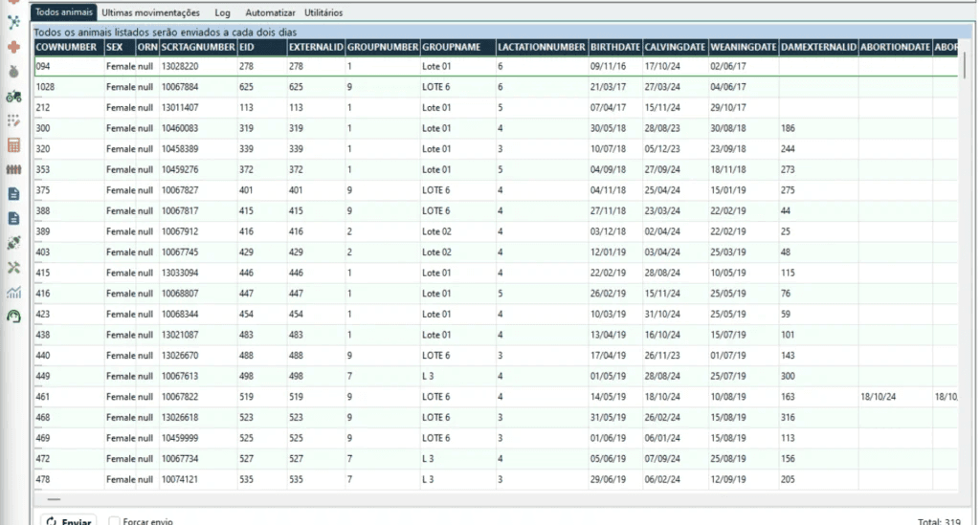Select cow number 388 cell
This screenshot has width=980, height=525.
click(69, 211)
